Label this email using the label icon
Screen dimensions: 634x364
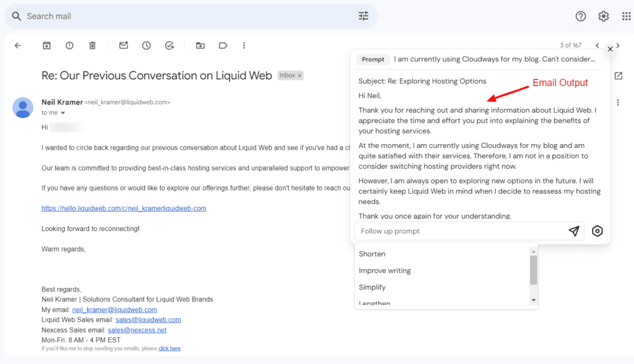point(223,45)
